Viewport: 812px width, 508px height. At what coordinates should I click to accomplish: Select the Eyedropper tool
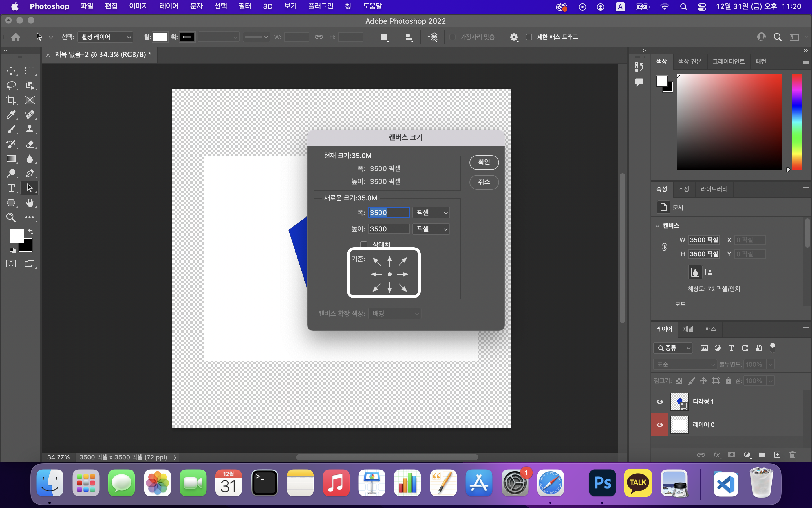point(11,115)
